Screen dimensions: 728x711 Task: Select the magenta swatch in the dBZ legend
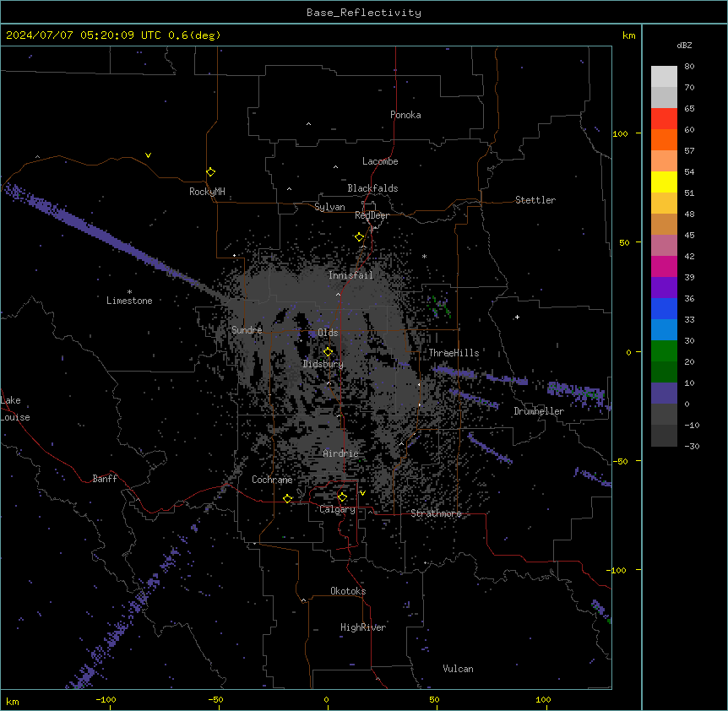pyautogui.click(x=664, y=266)
